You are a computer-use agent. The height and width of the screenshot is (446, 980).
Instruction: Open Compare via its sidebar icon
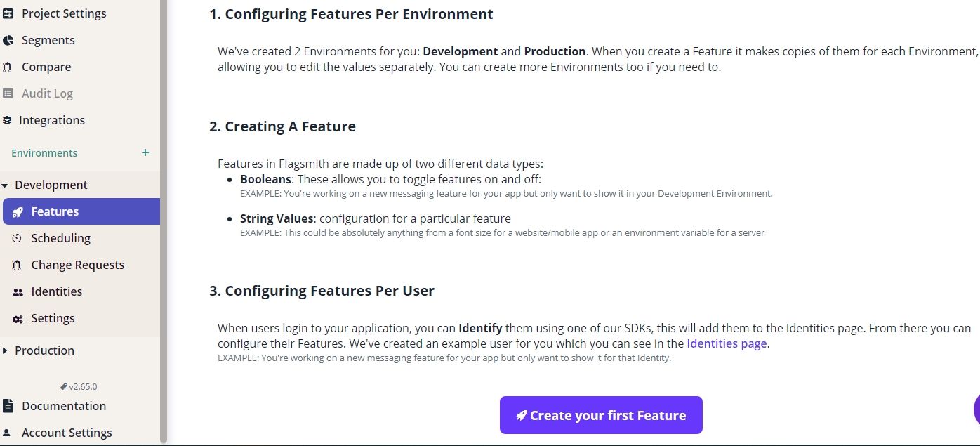pos(10,66)
